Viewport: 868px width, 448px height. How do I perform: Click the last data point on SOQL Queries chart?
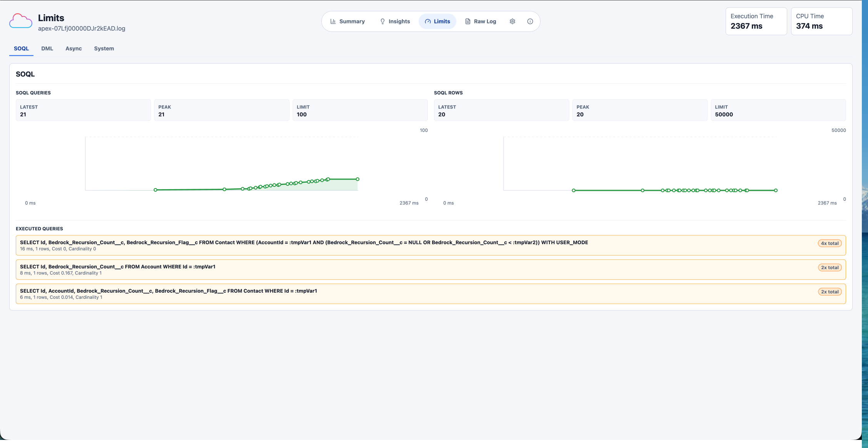[x=357, y=179]
